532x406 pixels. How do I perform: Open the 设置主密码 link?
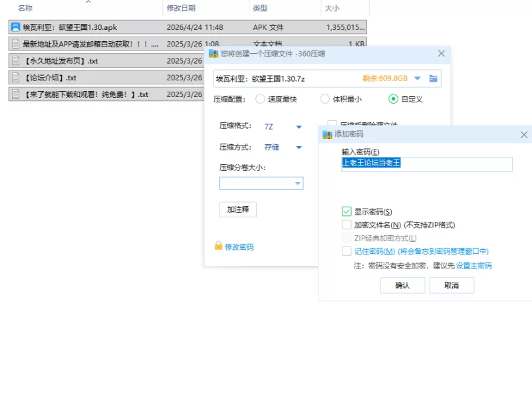473,266
